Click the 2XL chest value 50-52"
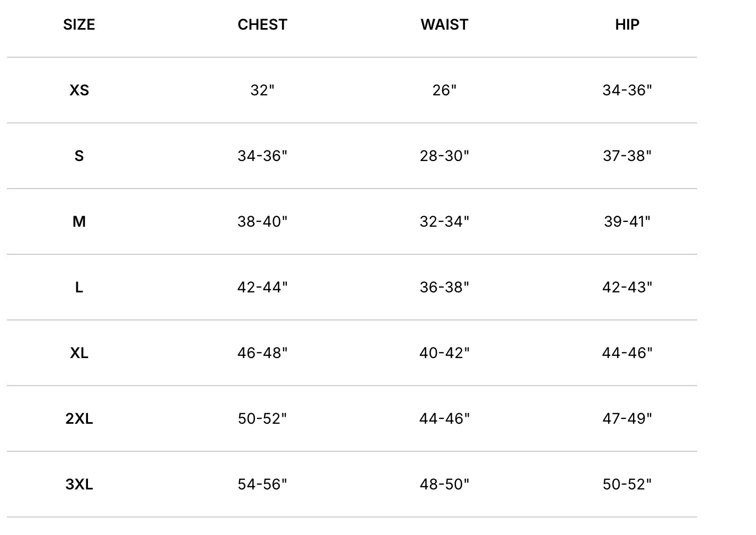 coord(262,419)
